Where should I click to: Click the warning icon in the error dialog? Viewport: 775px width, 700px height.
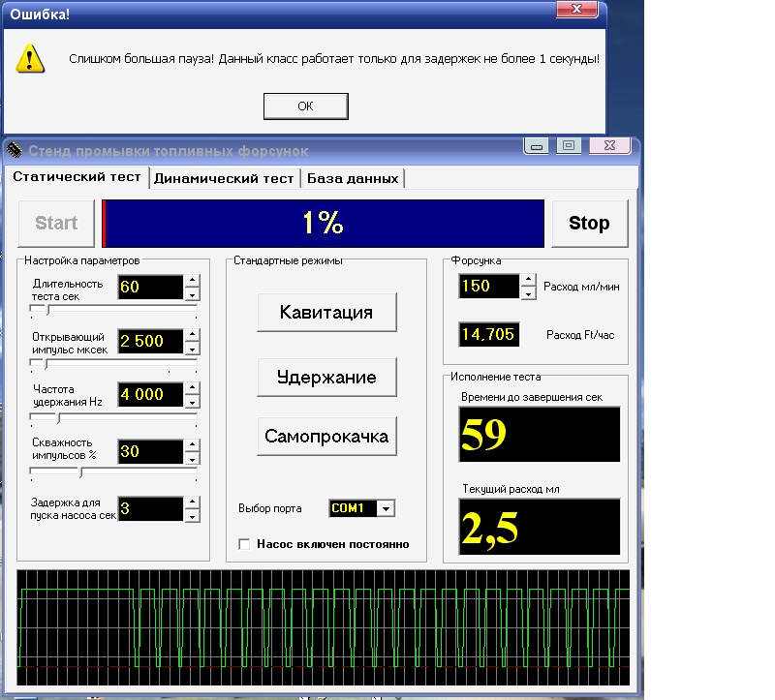pos(31,60)
